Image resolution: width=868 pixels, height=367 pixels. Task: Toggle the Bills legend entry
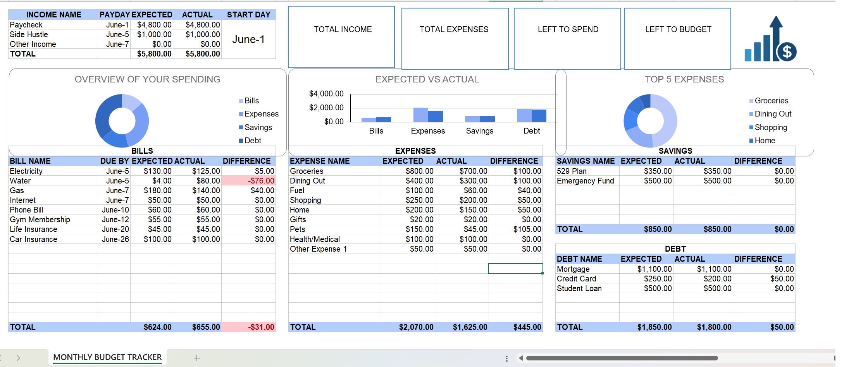pos(251,101)
